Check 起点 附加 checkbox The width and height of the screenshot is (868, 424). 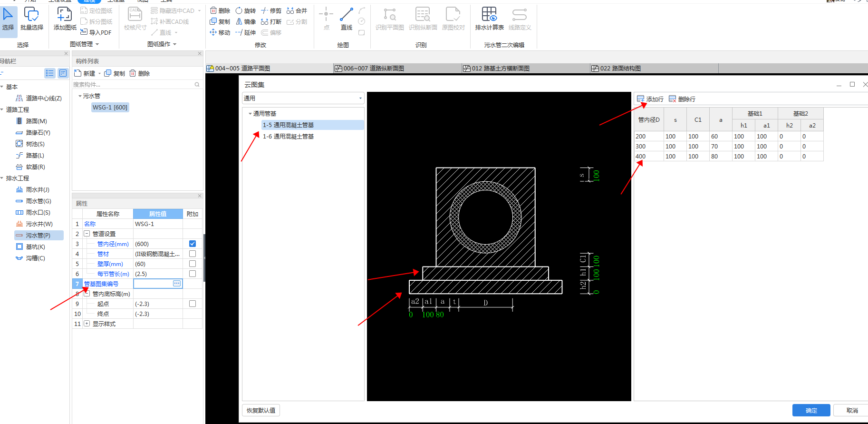pyautogui.click(x=193, y=304)
